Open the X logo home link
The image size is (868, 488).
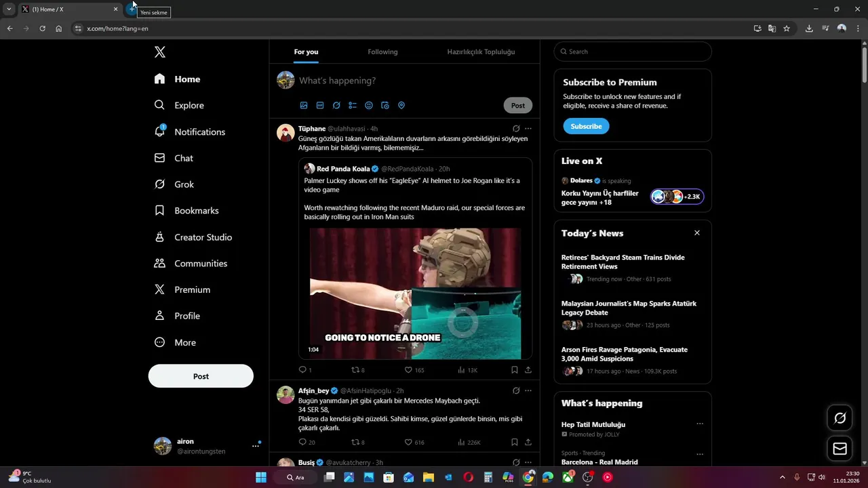click(x=159, y=52)
